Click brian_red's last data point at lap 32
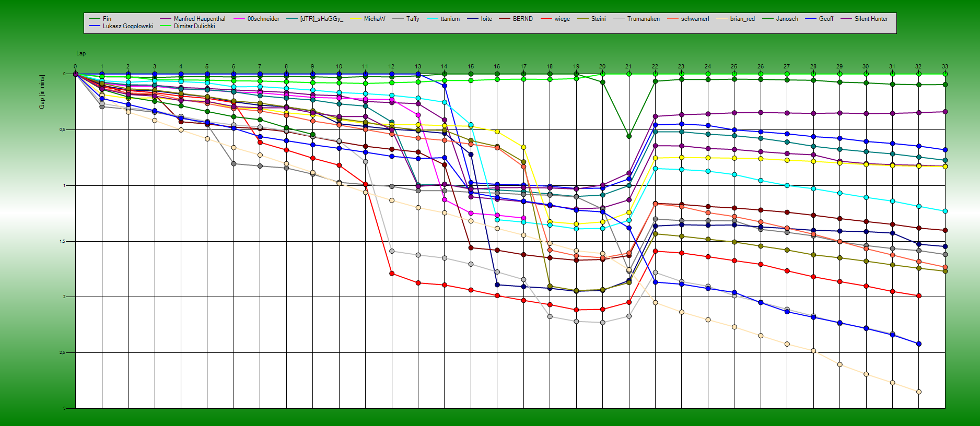980x426 pixels. pos(919,392)
